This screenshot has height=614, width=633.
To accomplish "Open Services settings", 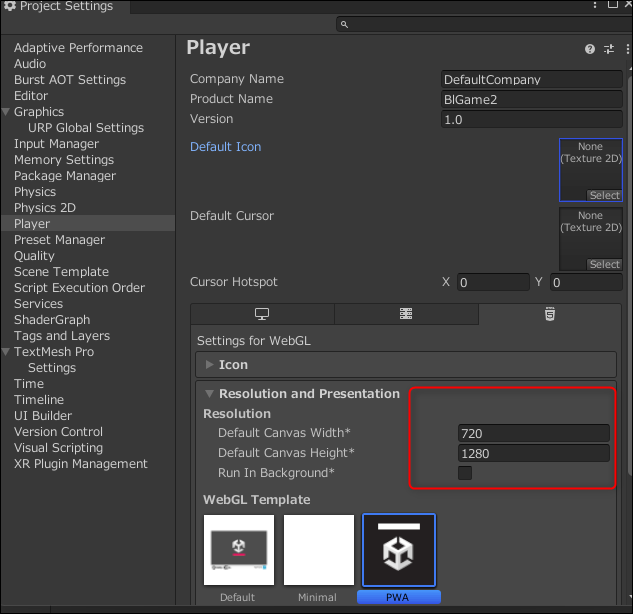I will (38, 304).
